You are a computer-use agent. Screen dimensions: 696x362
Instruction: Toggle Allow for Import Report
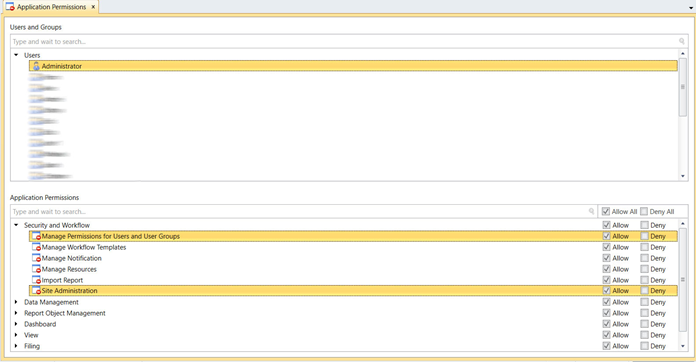tap(606, 280)
